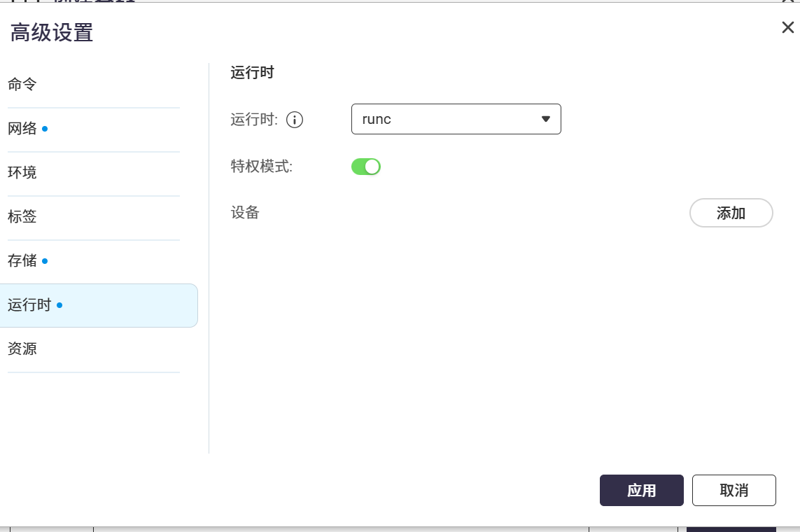Screen dimensions: 800x532
Task: Click the 取消 button
Action: pyautogui.click(x=734, y=490)
